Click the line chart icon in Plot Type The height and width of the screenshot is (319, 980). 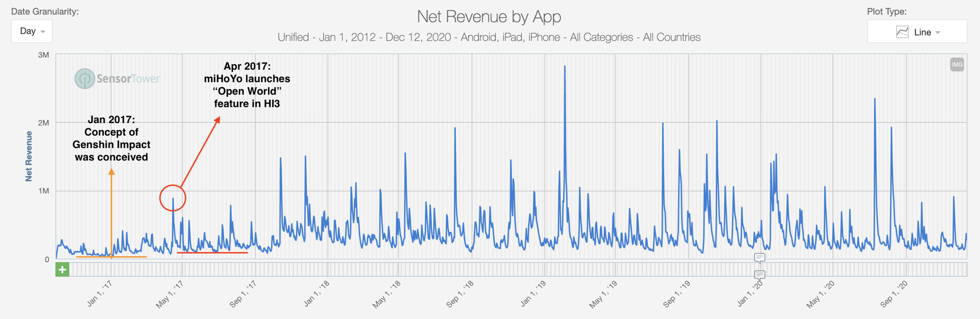(902, 32)
